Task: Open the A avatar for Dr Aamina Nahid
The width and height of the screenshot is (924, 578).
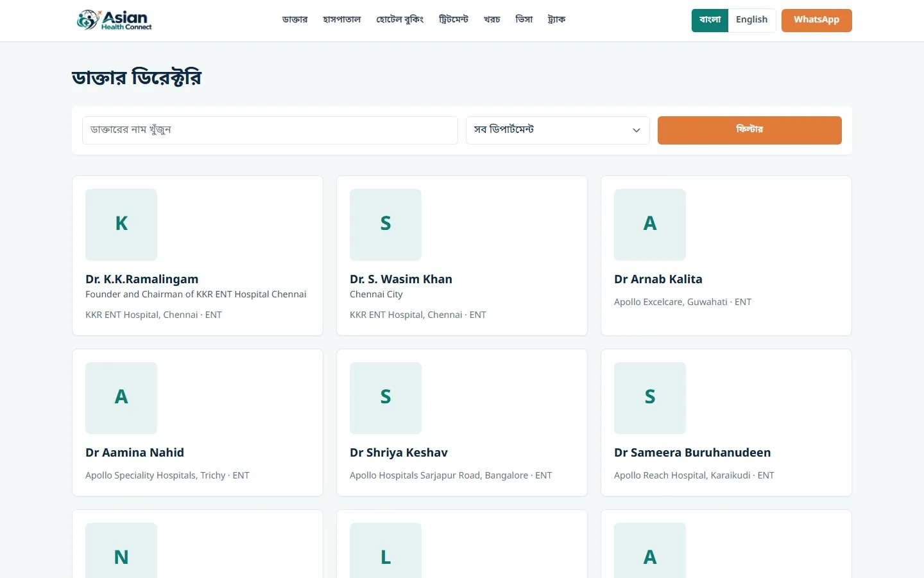Action: point(121,398)
